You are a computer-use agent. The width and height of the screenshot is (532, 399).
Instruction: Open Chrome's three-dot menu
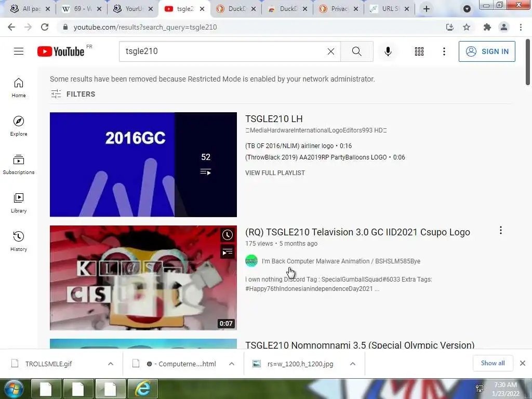click(521, 27)
